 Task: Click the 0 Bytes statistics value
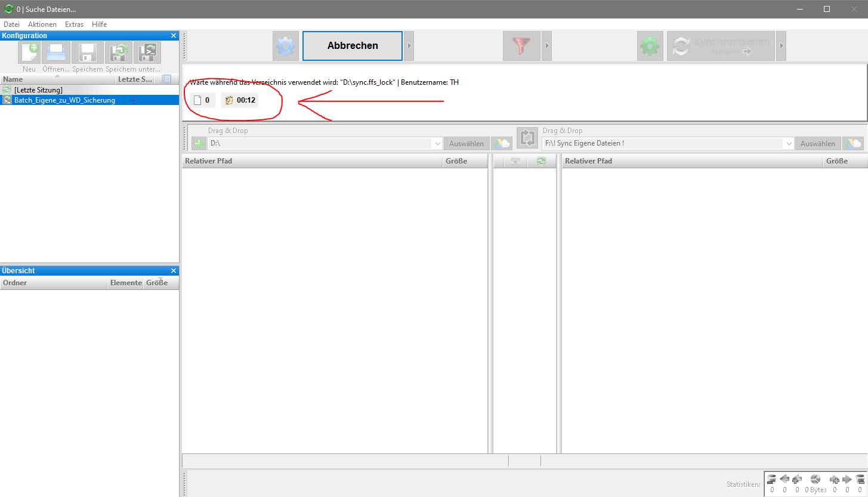pyautogui.click(x=816, y=490)
